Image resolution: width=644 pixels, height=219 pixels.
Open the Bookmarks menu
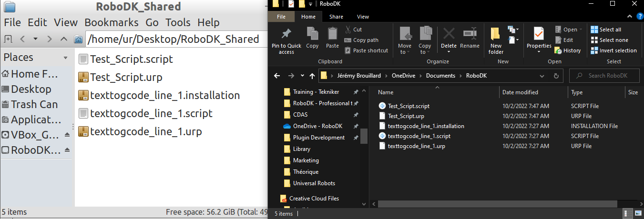(x=112, y=22)
